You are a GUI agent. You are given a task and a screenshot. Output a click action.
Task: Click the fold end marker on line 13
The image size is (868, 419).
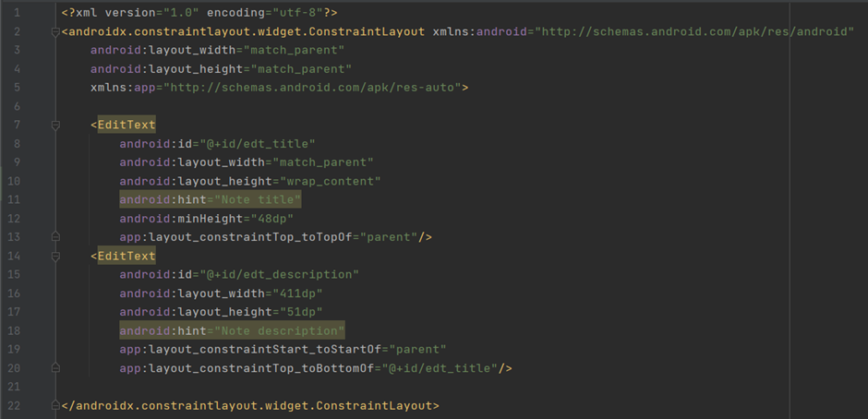pyautogui.click(x=55, y=237)
